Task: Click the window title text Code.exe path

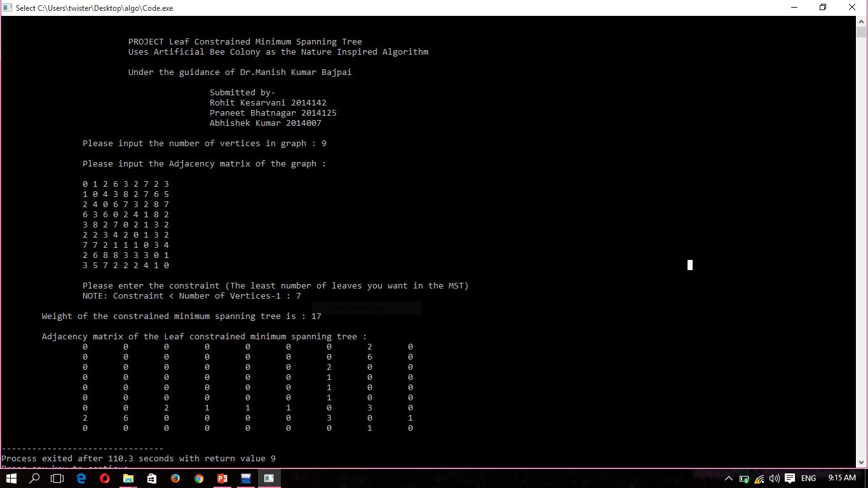Action: pyautogui.click(x=94, y=8)
